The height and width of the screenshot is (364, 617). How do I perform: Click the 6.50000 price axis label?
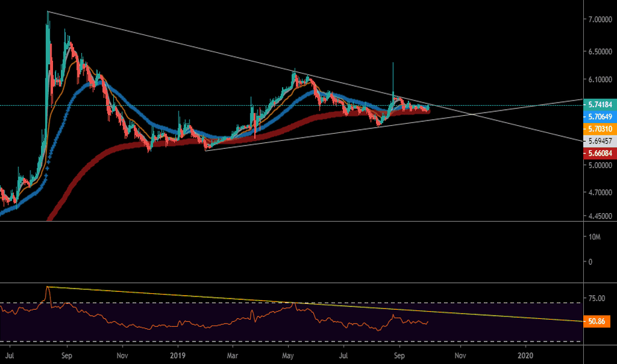[x=600, y=52]
